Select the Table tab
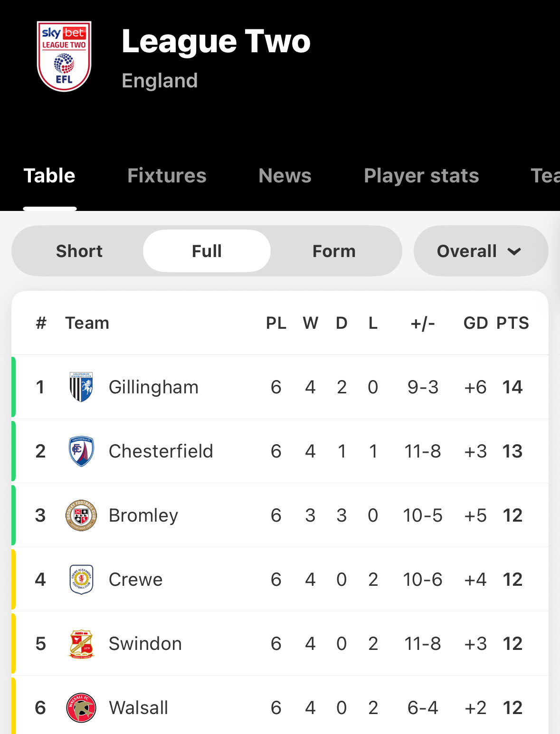 49,176
